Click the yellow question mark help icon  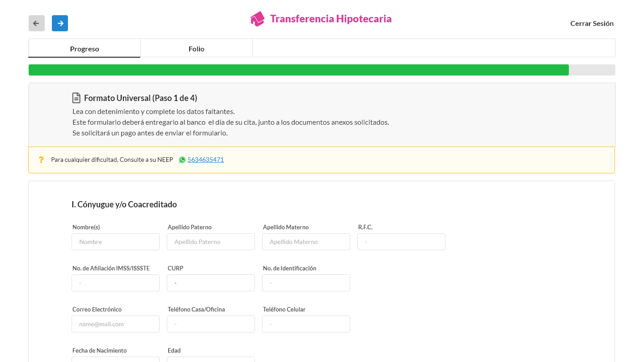[41, 160]
